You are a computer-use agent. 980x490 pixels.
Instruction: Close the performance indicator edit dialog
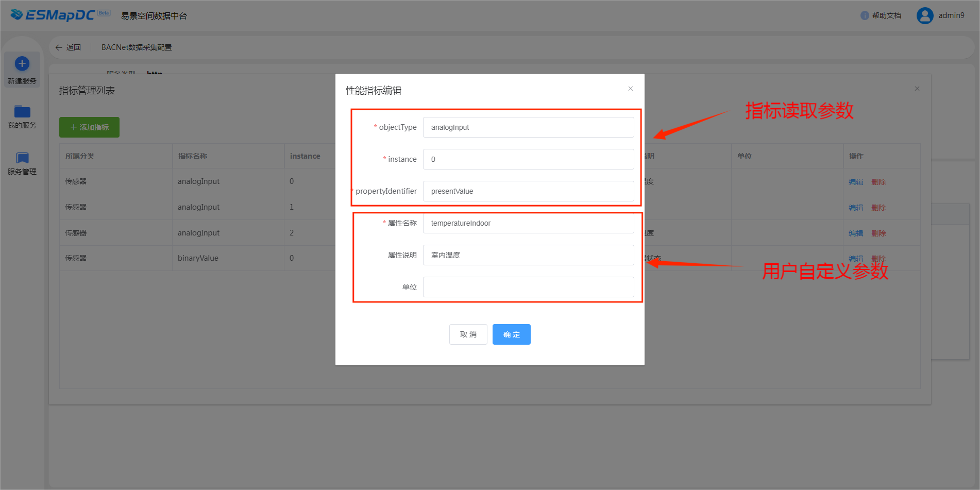pyautogui.click(x=631, y=89)
